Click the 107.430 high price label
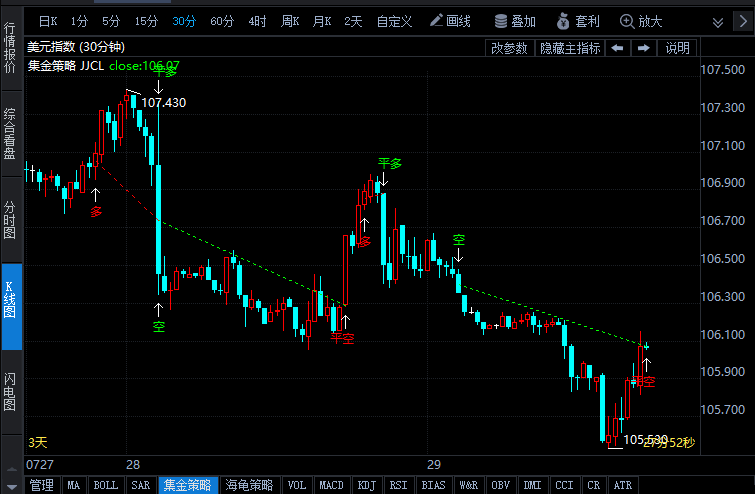The width and height of the screenshot is (755, 494). 164,103
